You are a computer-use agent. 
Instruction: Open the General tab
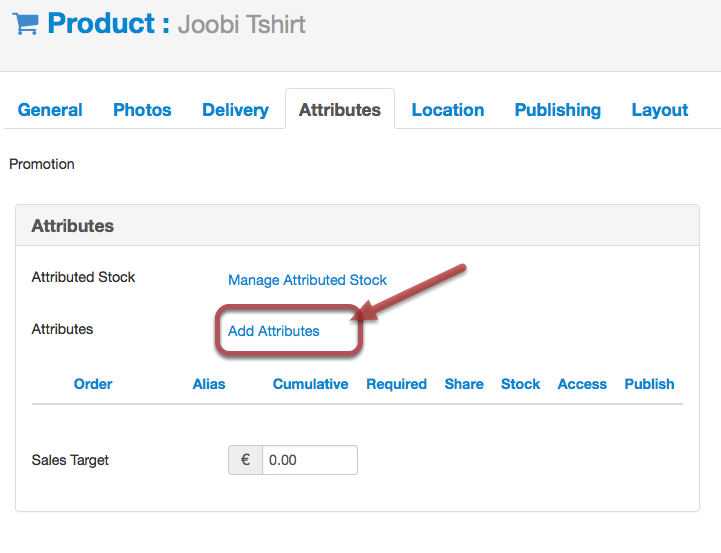click(x=50, y=110)
